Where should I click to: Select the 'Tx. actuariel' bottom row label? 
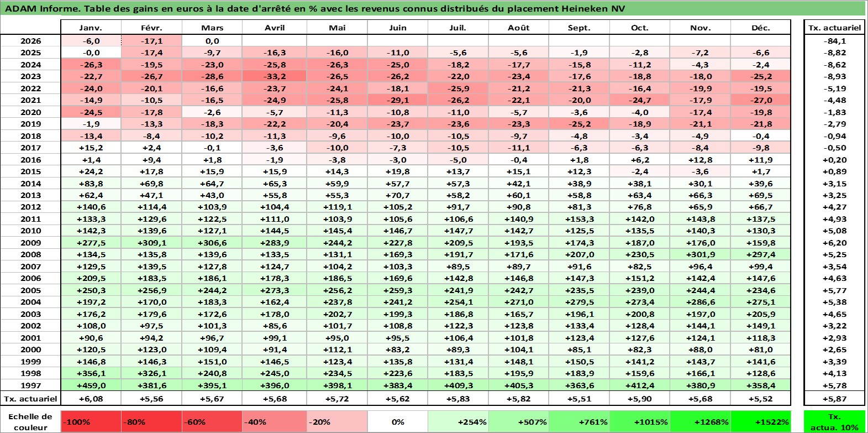pyautogui.click(x=30, y=399)
